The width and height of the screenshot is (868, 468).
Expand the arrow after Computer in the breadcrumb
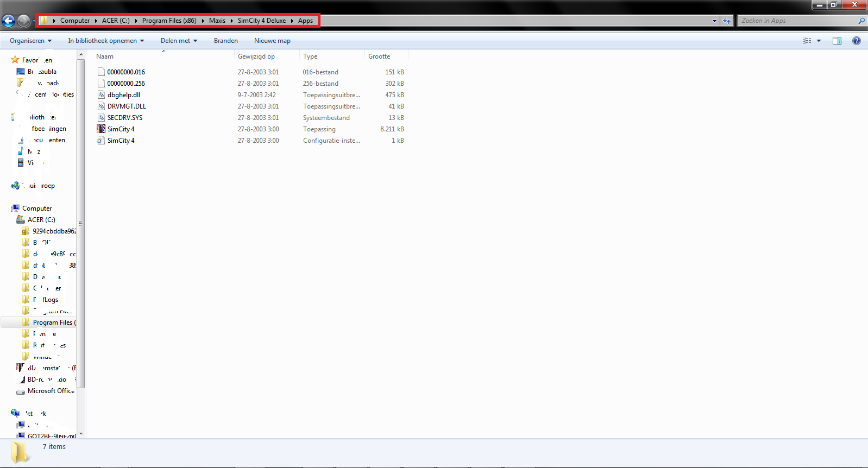click(x=96, y=21)
